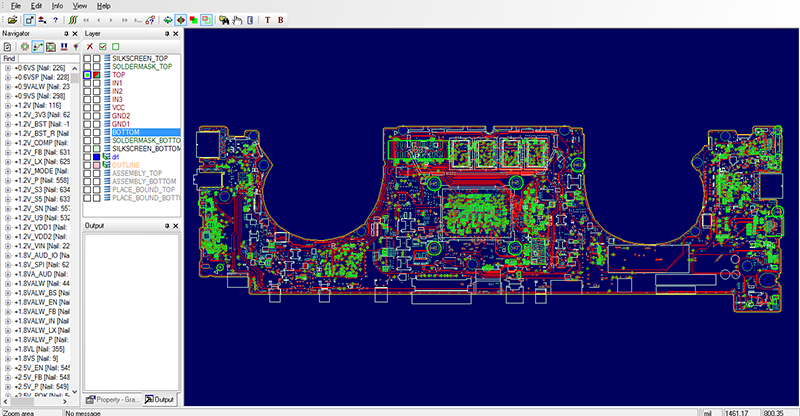Open the Property - Gra... tab
The image size is (800, 416).
click(x=113, y=400)
